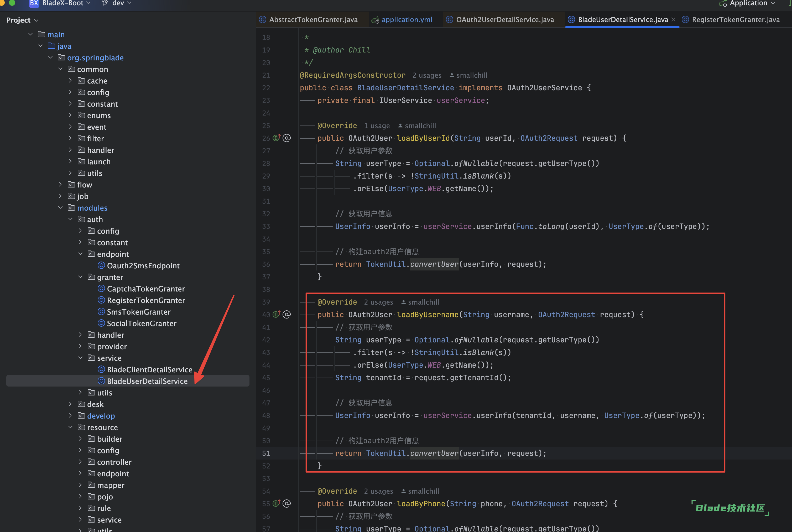Open SmsTokenGranter class
Viewport: 792px width, 532px height.
134,312
